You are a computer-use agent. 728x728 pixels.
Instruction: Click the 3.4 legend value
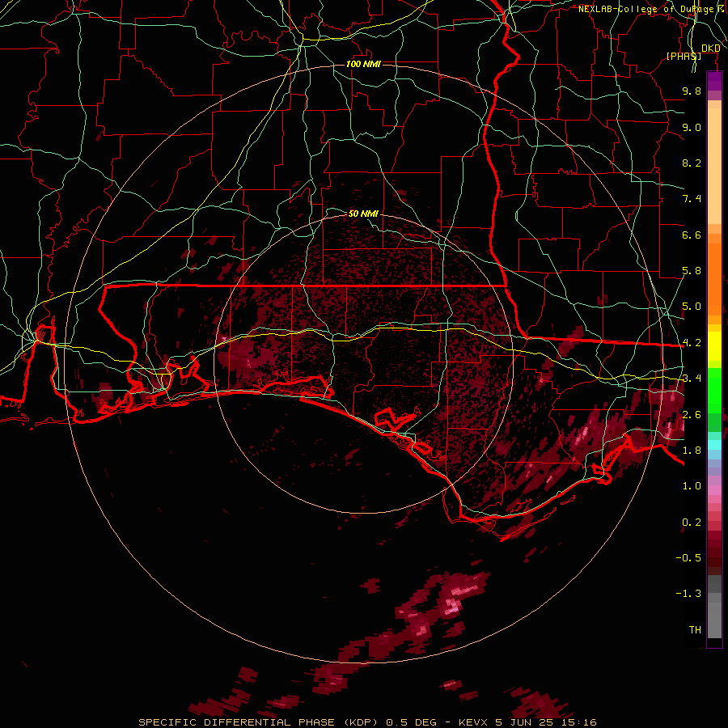[x=692, y=379]
